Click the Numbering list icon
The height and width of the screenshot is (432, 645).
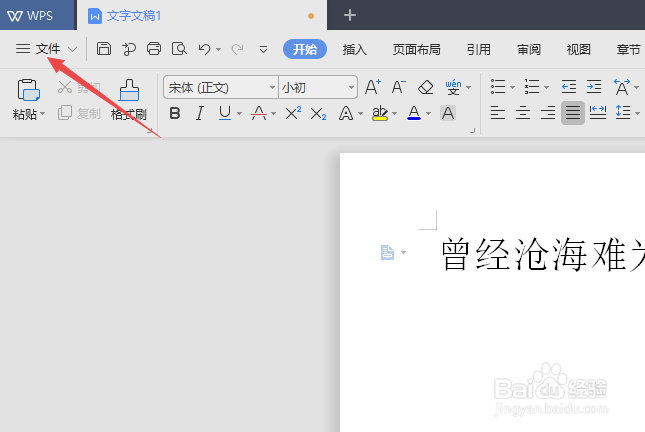532,87
